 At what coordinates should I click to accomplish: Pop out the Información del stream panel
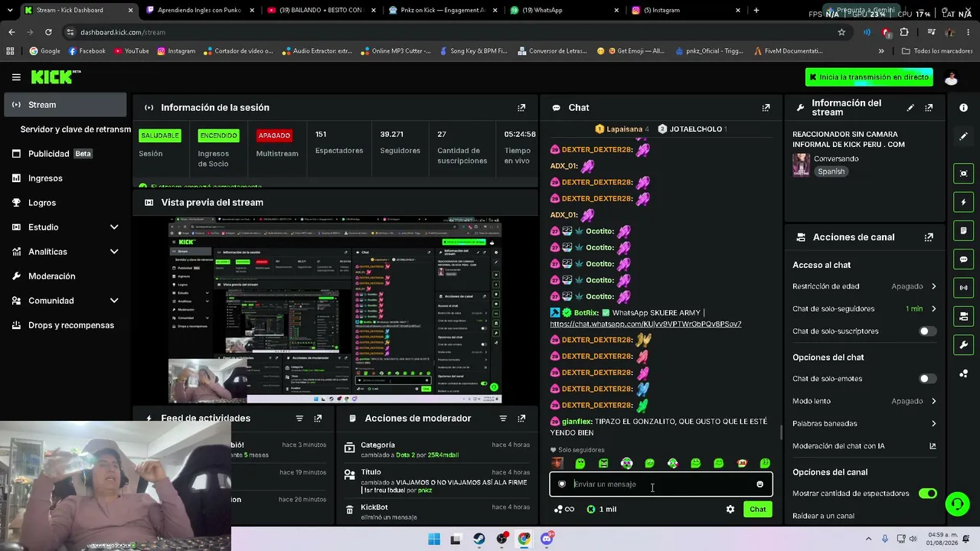coord(929,108)
